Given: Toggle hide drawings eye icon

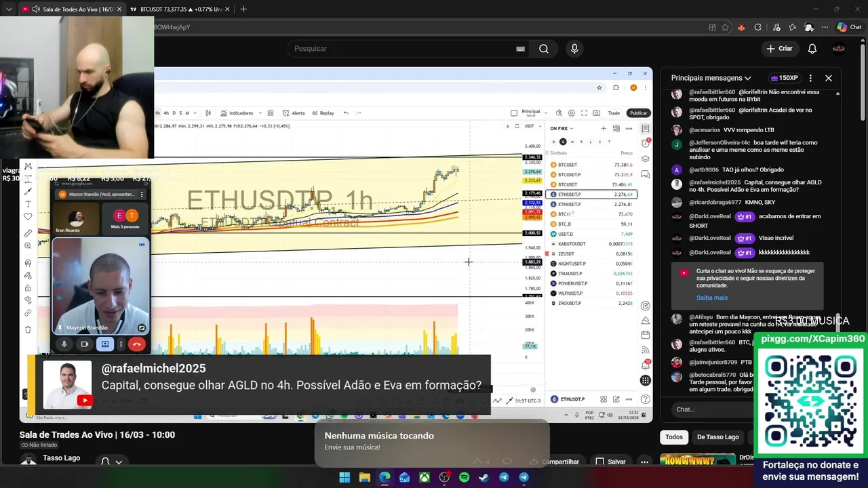Looking at the screenshot, I should coord(28,300).
